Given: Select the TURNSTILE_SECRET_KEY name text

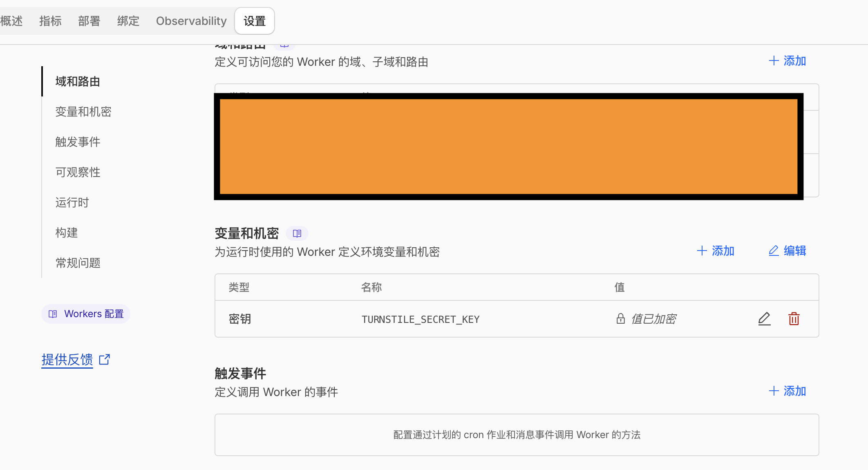Looking at the screenshot, I should 421,319.
